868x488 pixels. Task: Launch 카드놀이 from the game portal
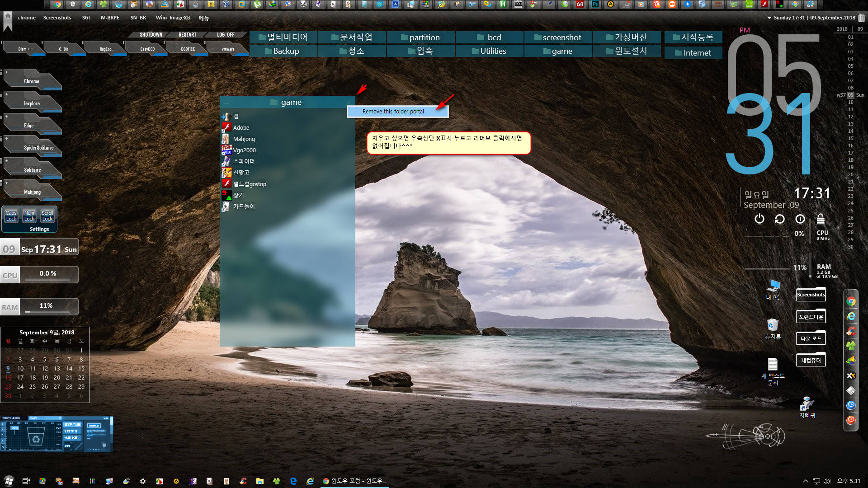[244, 206]
